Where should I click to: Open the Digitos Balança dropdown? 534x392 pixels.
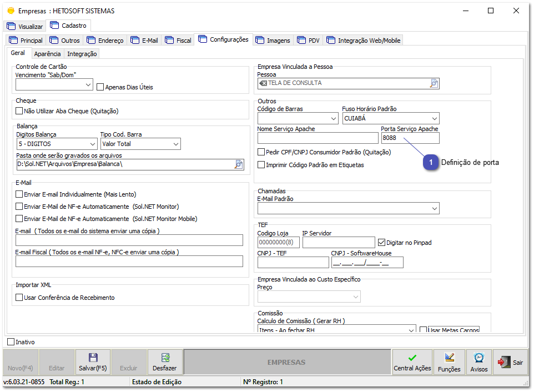92,144
